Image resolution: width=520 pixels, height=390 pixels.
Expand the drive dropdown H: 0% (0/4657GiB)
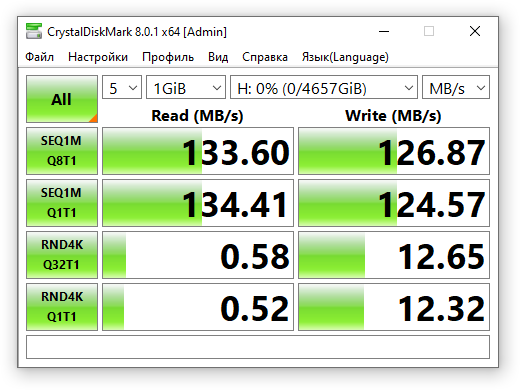(x=324, y=87)
